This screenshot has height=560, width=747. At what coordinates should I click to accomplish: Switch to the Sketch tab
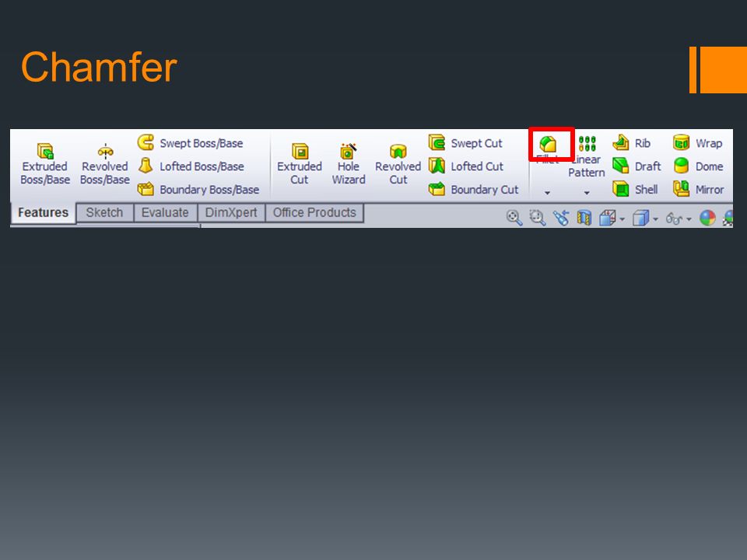[105, 212]
